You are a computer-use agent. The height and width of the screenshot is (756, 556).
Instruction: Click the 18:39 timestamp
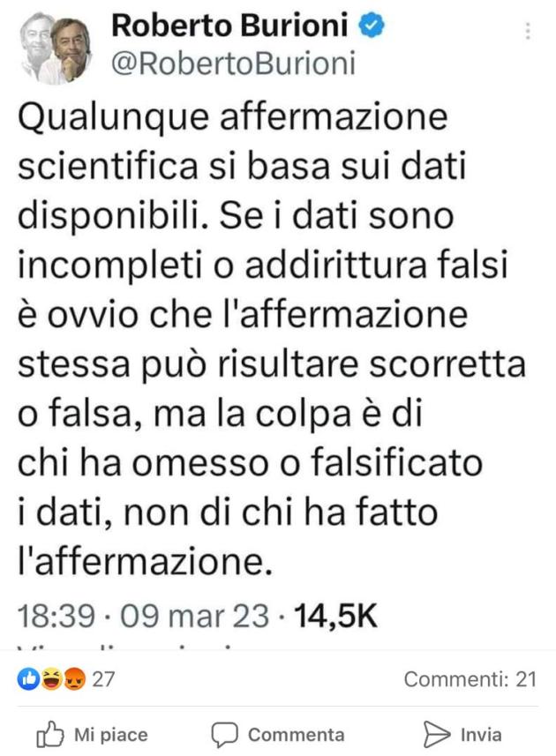pyautogui.click(x=56, y=616)
